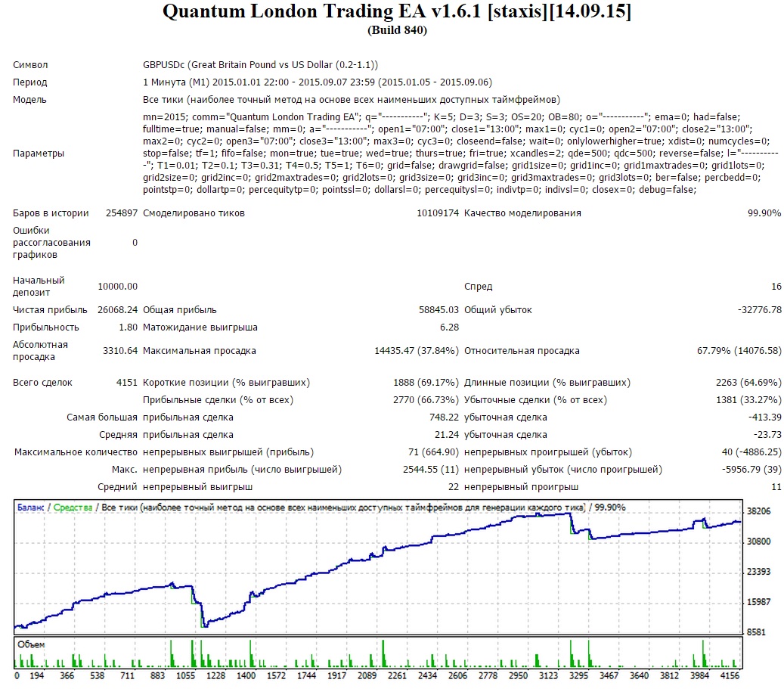Click the consecutive losses value 40 (-4886.25)
This screenshot has height=689, width=784.
tap(751, 452)
